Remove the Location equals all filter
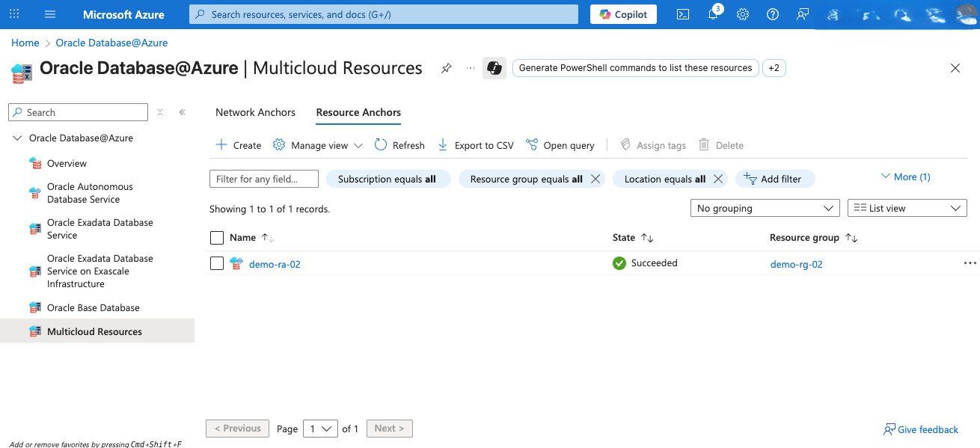Image resolution: width=980 pixels, height=448 pixels. [x=717, y=179]
